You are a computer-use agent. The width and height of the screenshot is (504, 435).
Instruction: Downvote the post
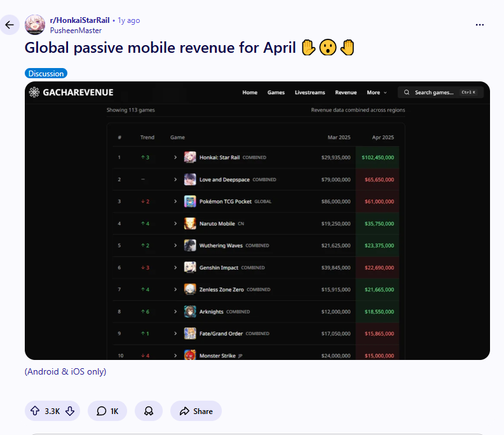pos(70,411)
